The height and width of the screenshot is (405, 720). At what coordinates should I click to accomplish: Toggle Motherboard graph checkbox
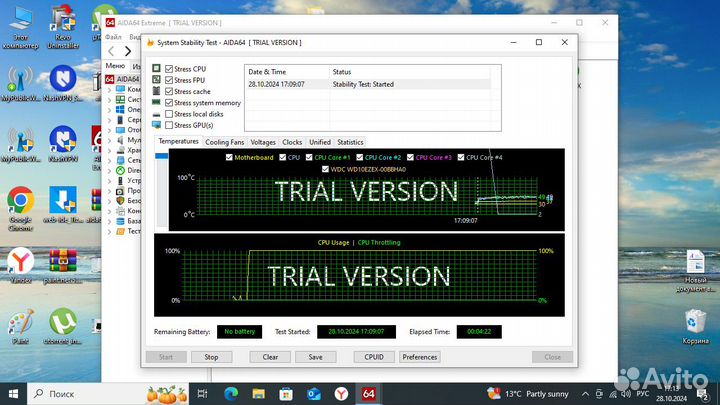tap(229, 157)
